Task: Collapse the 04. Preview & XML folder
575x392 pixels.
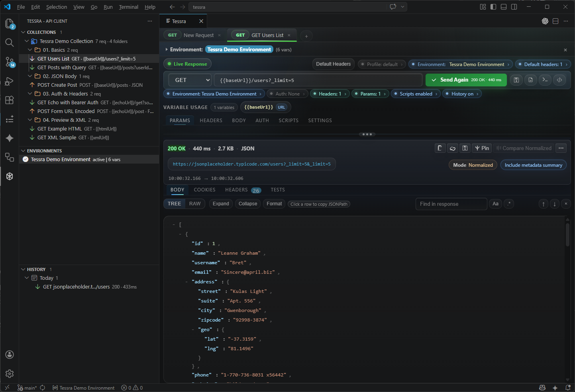Action: pyautogui.click(x=30, y=120)
